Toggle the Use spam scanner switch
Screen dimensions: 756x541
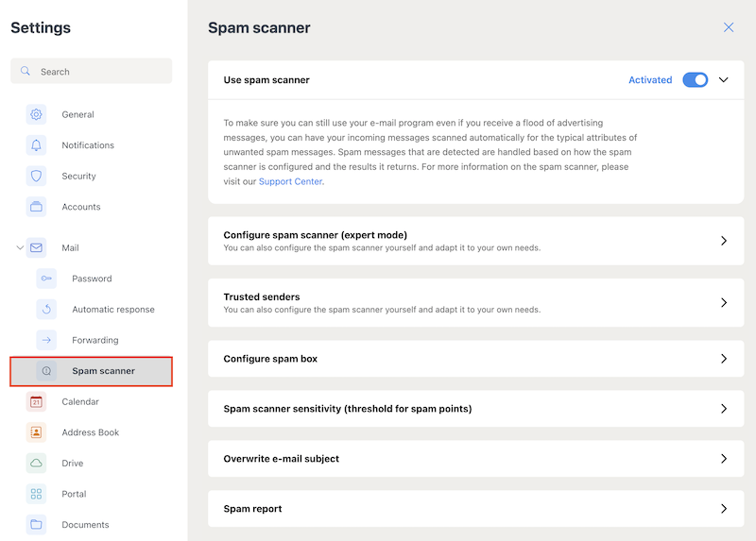coord(696,80)
